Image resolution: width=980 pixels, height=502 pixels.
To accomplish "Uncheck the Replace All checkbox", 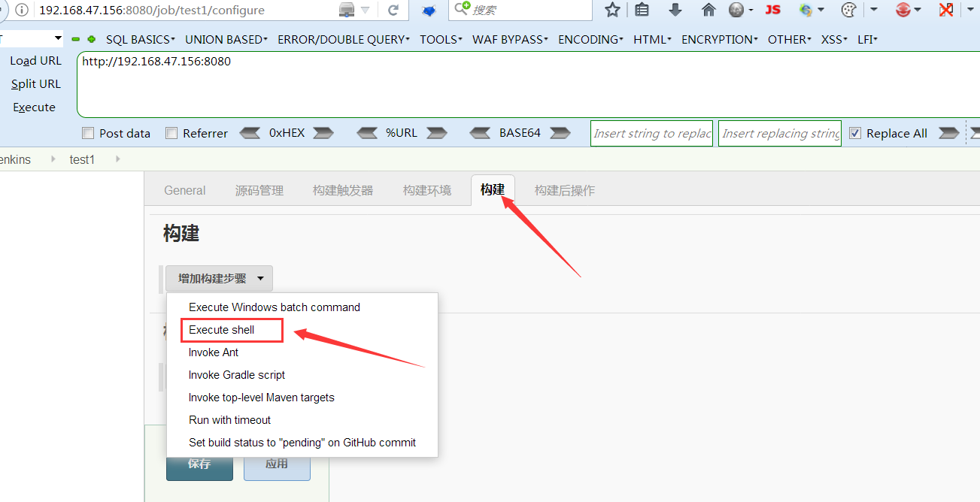I will [x=855, y=133].
